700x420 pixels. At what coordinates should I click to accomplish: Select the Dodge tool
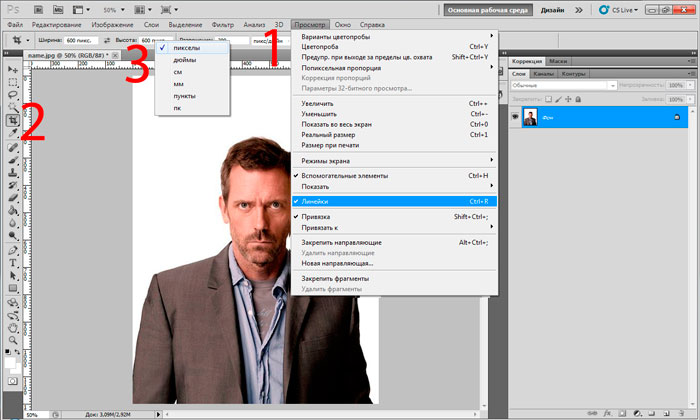coord(12,235)
